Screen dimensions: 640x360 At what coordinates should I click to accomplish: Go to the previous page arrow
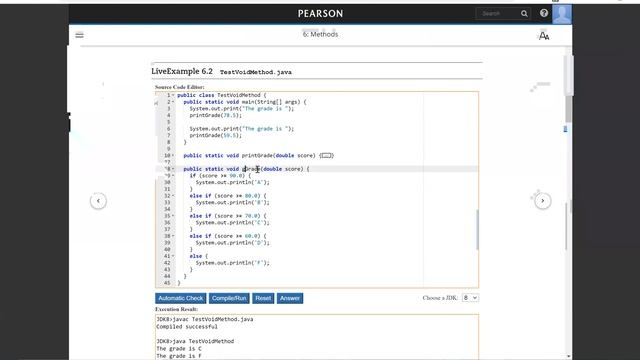(98, 201)
